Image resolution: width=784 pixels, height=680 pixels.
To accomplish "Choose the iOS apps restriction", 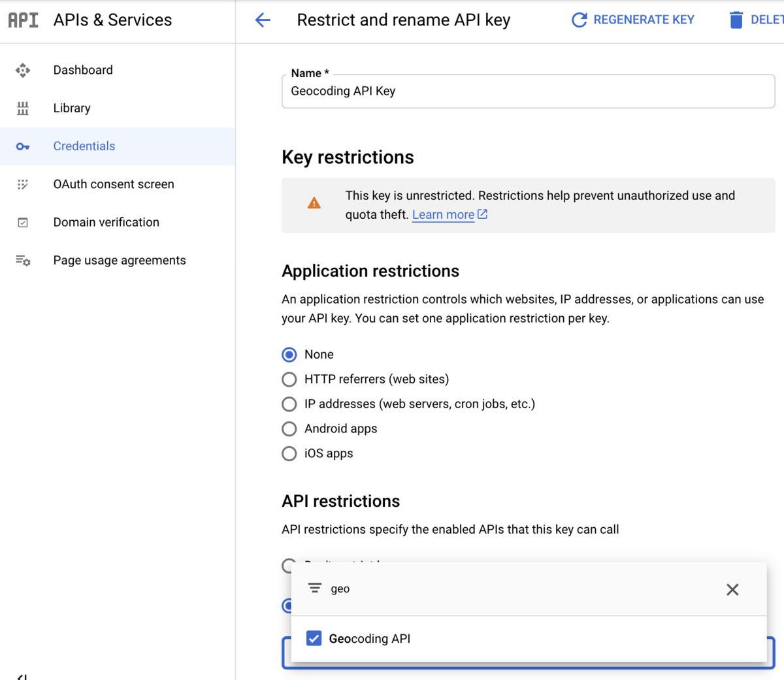I will tap(289, 454).
